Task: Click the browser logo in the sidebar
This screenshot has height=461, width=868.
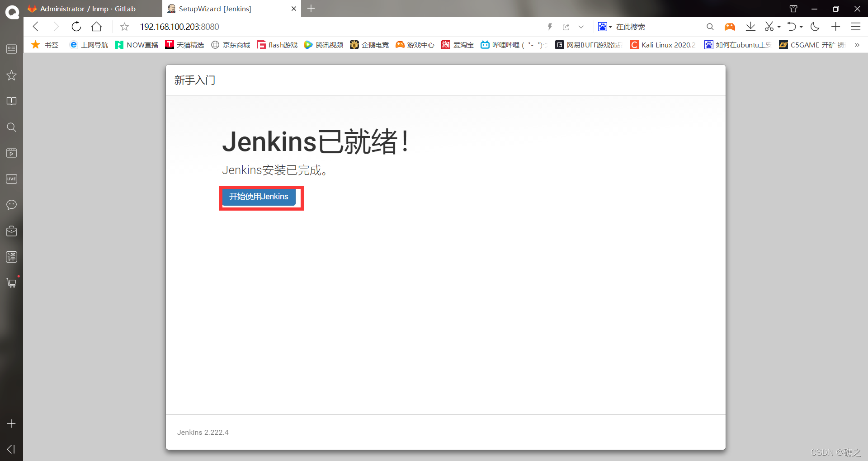Action: pyautogui.click(x=12, y=12)
